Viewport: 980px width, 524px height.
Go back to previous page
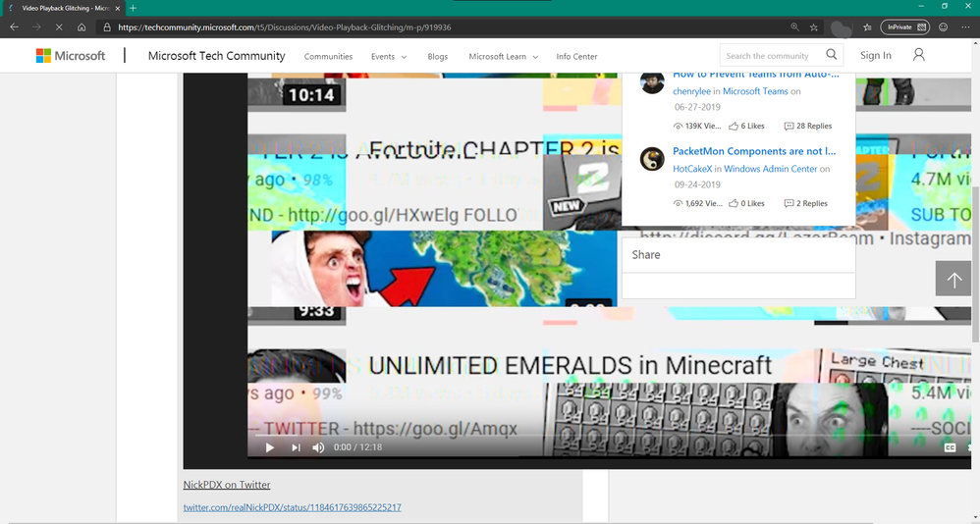(x=14, y=27)
